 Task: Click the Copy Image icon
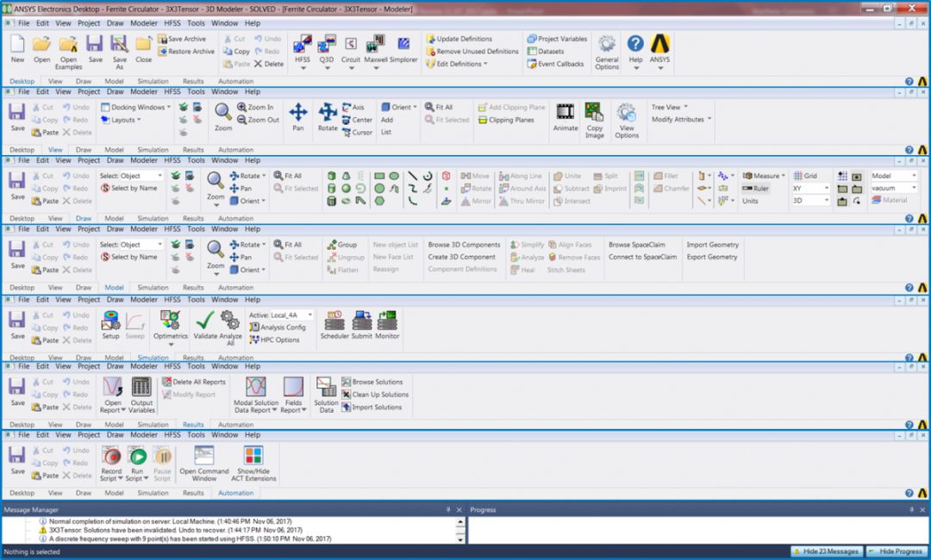click(x=594, y=112)
